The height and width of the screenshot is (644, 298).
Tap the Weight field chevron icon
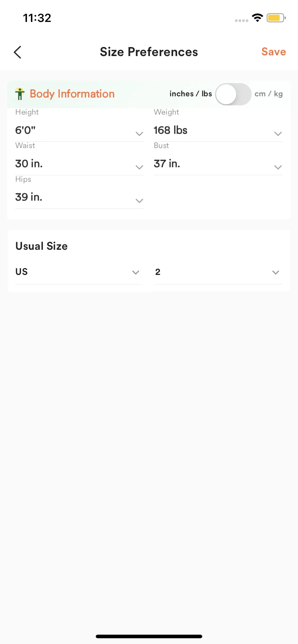pyautogui.click(x=278, y=134)
